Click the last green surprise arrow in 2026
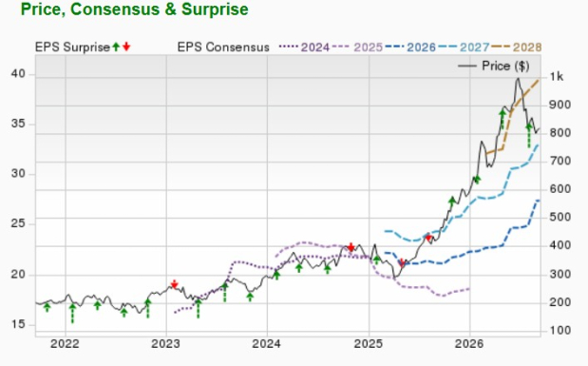The height and width of the screenshot is (366, 588). tap(529, 135)
